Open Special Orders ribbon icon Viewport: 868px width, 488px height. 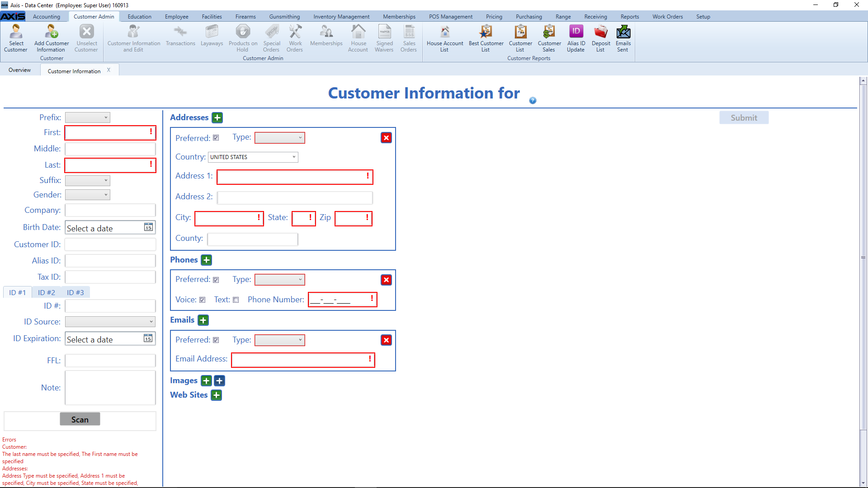[272, 38]
